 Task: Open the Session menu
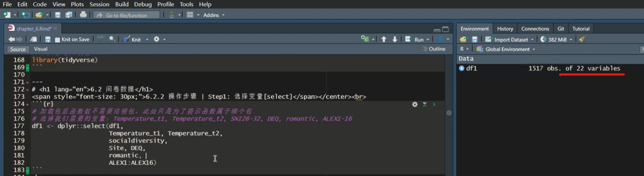click(x=99, y=4)
